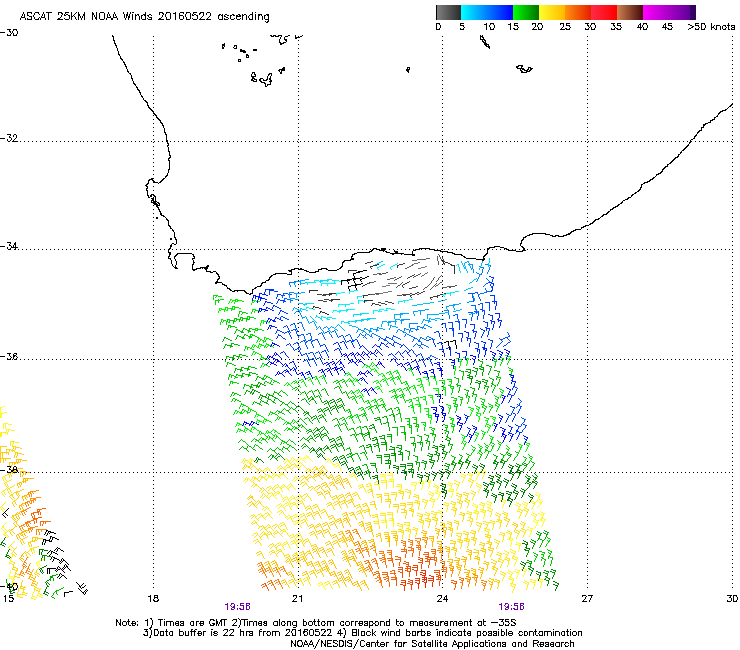Click the black contaminated wind barbs near the coast
This screenshot has height=650, width=740.
pos(355,281)
